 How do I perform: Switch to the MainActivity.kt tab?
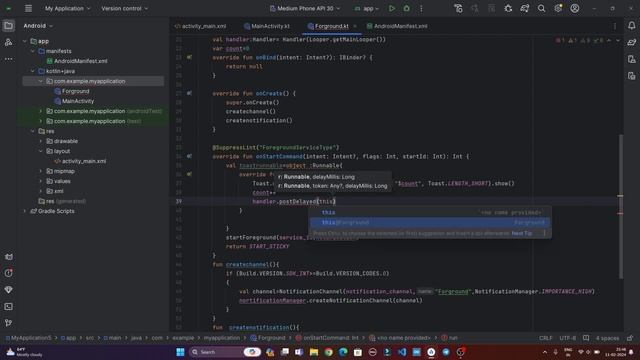(267, 26)
